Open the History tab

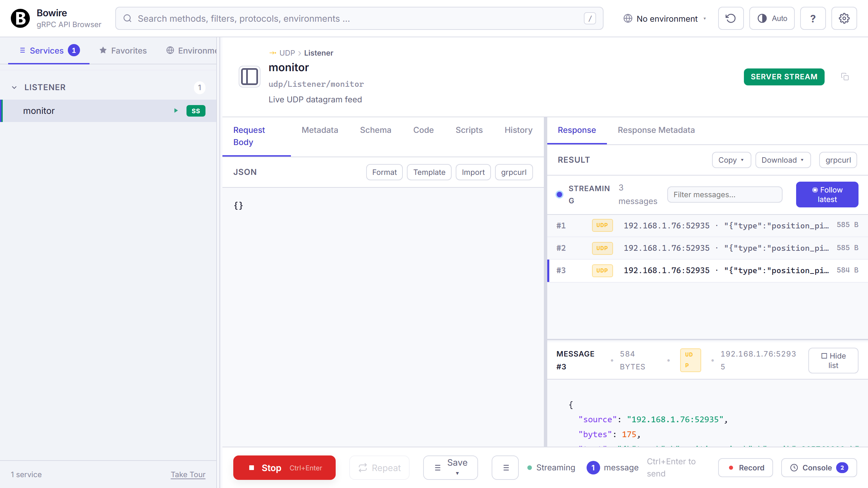(x=518, y=130)
